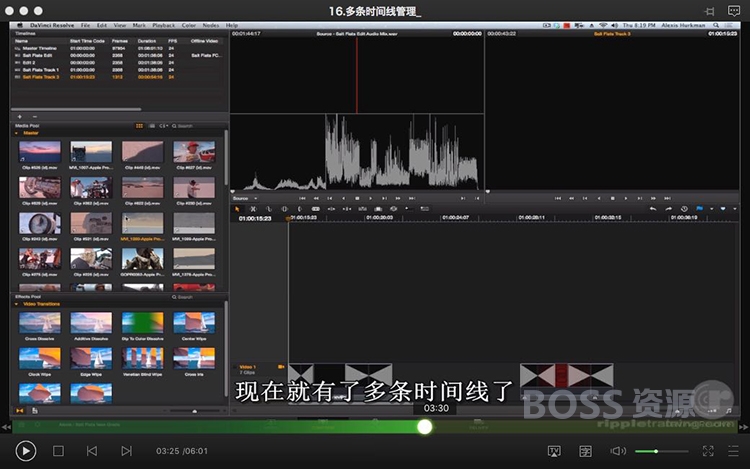Select the Salt Flats Track 1 timeline
The height and width of the screenshot is (469, 750).
coord(118,70)
